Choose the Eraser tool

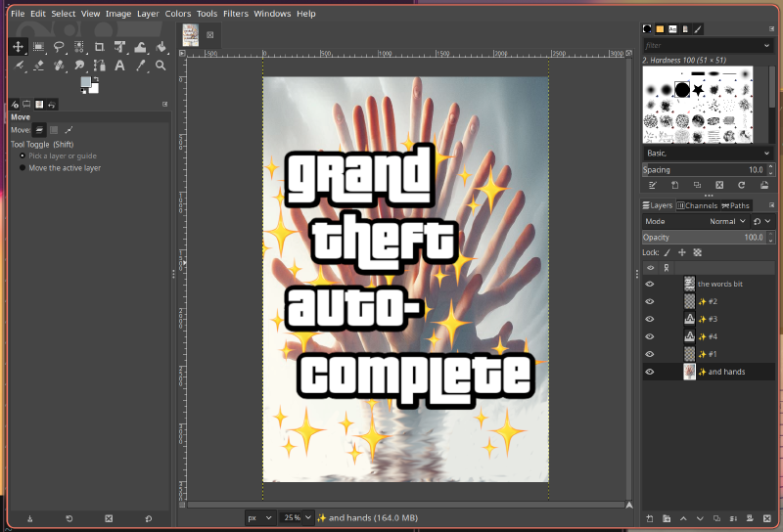point(38,66)
